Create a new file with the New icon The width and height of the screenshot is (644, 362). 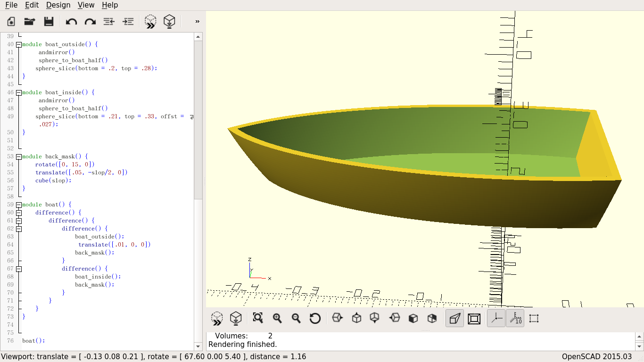point(11,21)
